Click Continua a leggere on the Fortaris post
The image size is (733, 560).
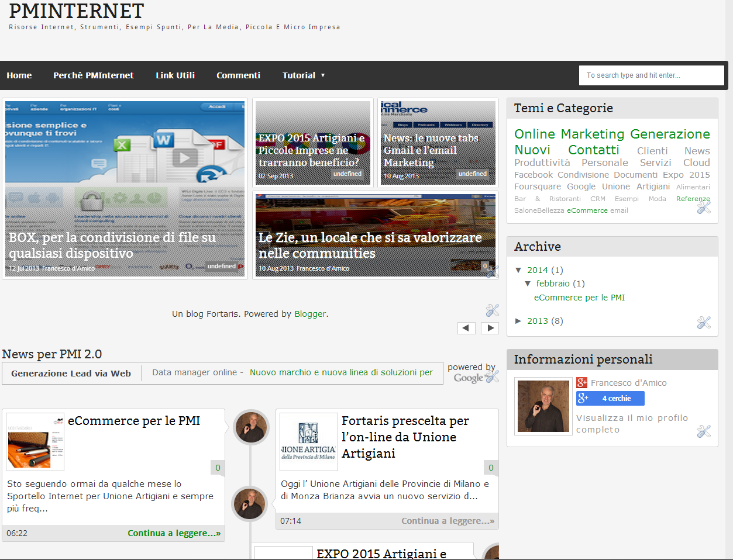coord(448,521)
